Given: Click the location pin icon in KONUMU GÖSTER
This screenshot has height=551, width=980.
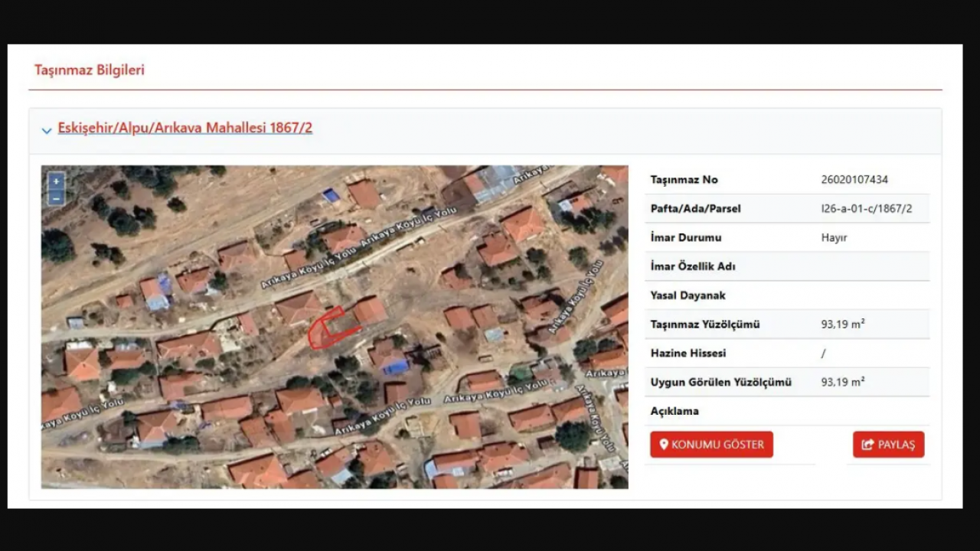Looking at the screenshot, I should (x=663, y=444).
